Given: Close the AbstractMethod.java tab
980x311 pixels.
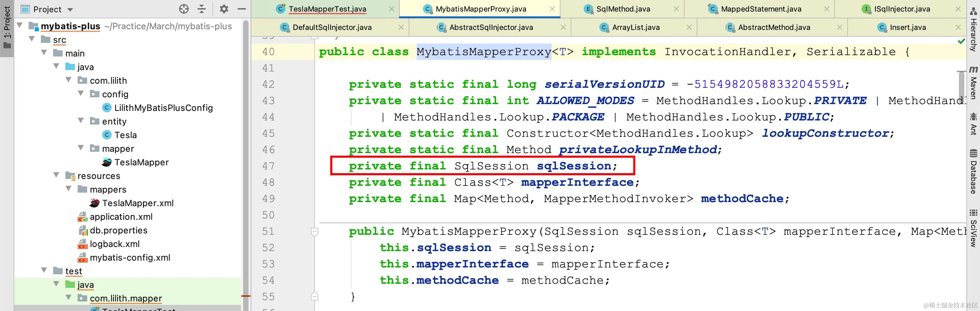Looking at the screenshot, I should click(x=840, y=27).
